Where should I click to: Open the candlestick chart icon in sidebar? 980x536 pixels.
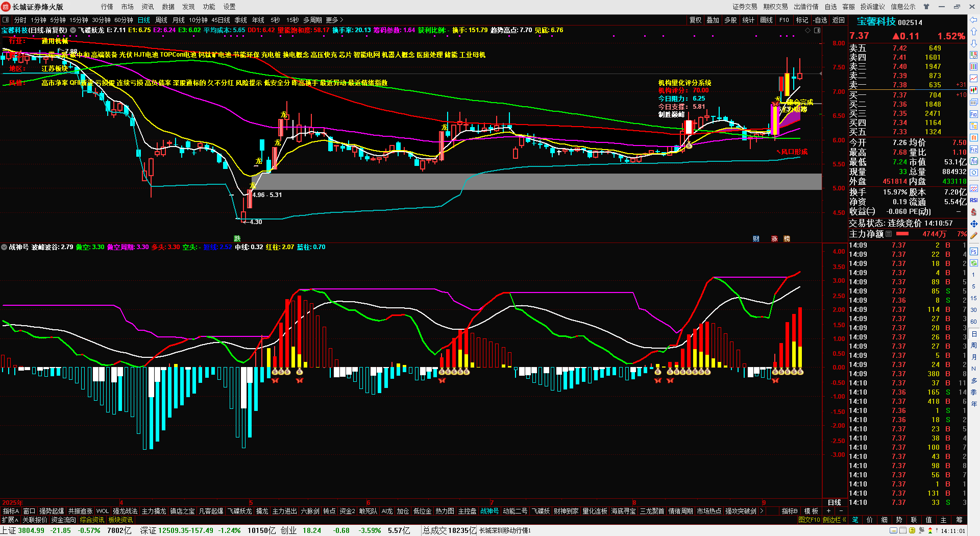coord(974,90)
